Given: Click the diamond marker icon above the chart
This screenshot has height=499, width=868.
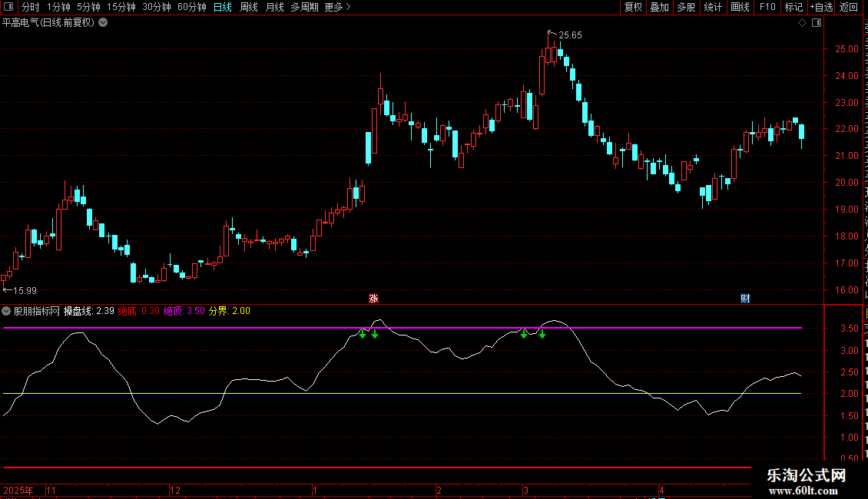Looking at the screenshot, I should (802, 23).
